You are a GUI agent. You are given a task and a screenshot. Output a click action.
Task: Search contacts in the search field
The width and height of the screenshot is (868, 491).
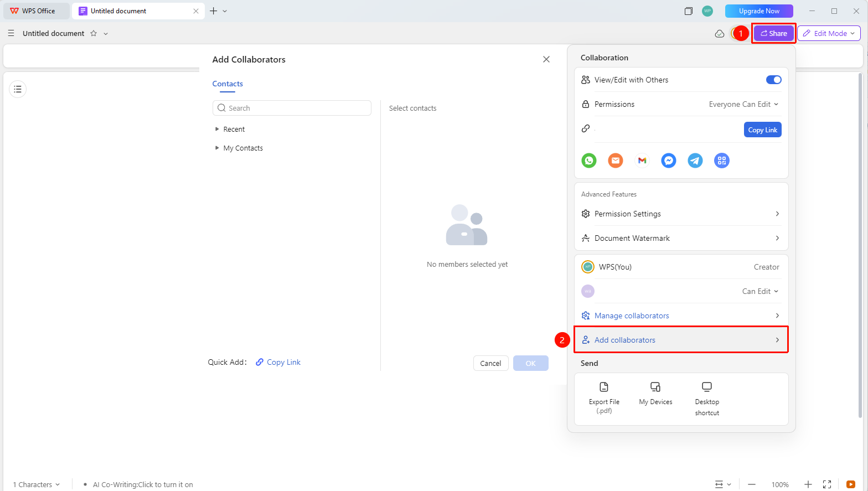292,108
